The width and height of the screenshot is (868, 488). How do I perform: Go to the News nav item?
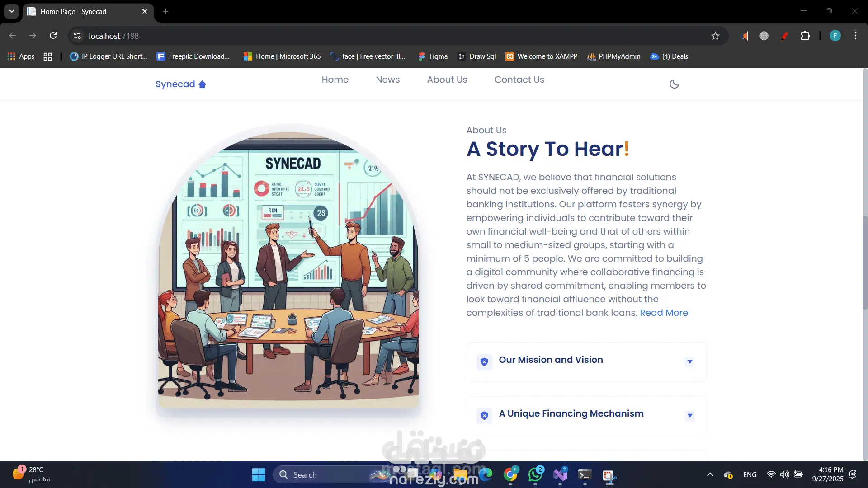point(387,80)
